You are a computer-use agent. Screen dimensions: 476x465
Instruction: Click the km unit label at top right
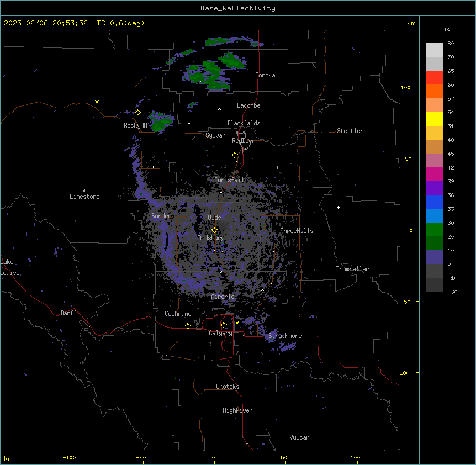coord(411,23)
